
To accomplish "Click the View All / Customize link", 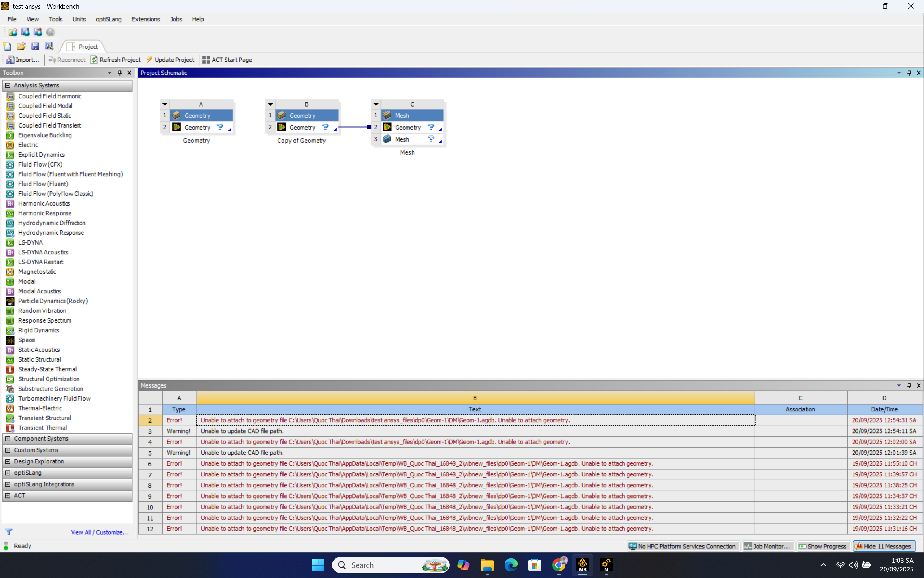I will coord(100,532).
